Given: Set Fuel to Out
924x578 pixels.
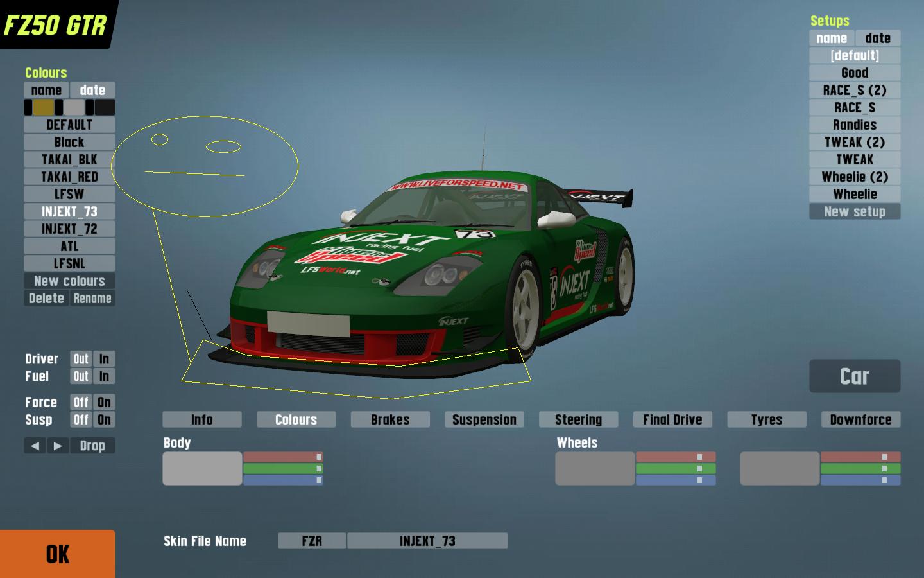Looking at the screenshot, I should [81, 376].
